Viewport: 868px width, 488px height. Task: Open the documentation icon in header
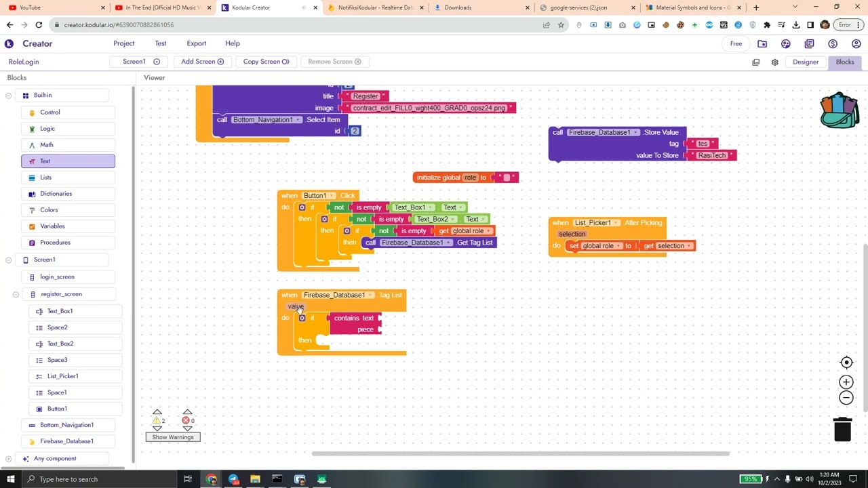point(809,43)
